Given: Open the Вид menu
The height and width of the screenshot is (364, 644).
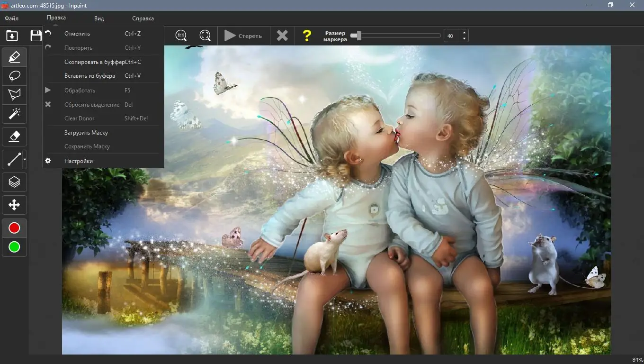Looking at the screenshot, I should point(98,18).
